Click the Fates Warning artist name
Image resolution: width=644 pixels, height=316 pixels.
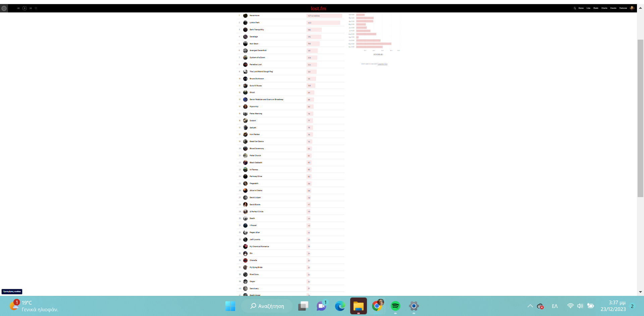[256, 114]
